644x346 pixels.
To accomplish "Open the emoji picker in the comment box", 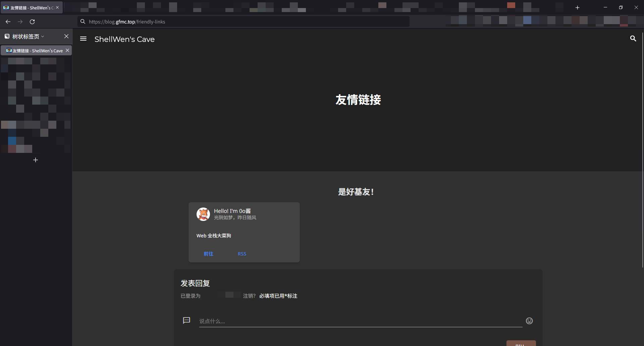I will (x=529, y=321).
